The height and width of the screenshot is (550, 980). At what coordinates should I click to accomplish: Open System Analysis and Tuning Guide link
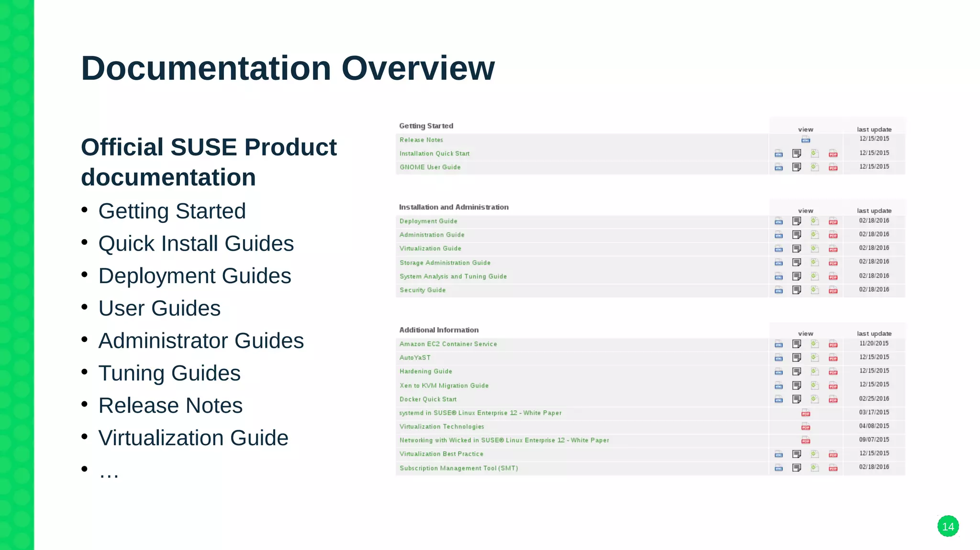tap(453, 276)
